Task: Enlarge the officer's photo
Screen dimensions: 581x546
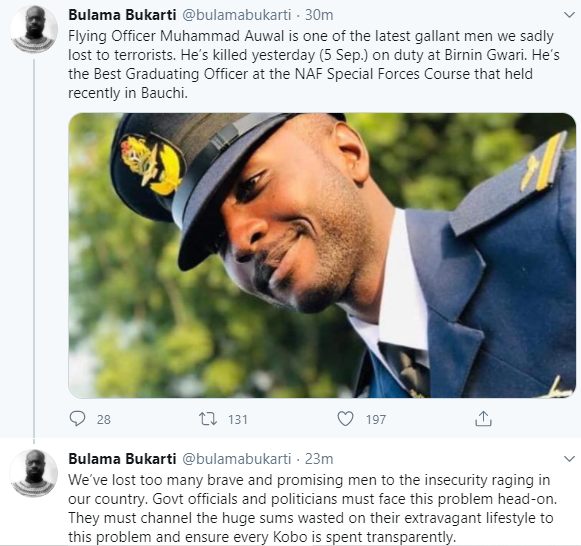Action: (x=322, y=256)
